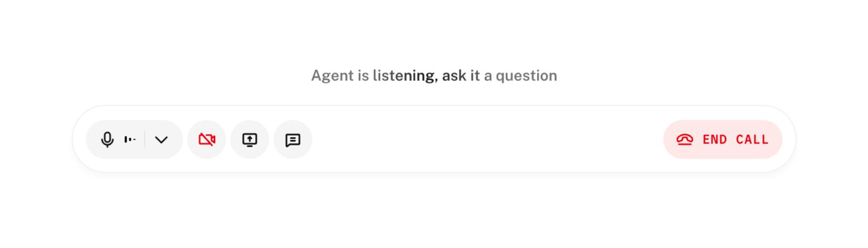This screenshot has width=868, height=248.
Task: Toggle the mic via the microphone glyph
Action: (107, 140)
